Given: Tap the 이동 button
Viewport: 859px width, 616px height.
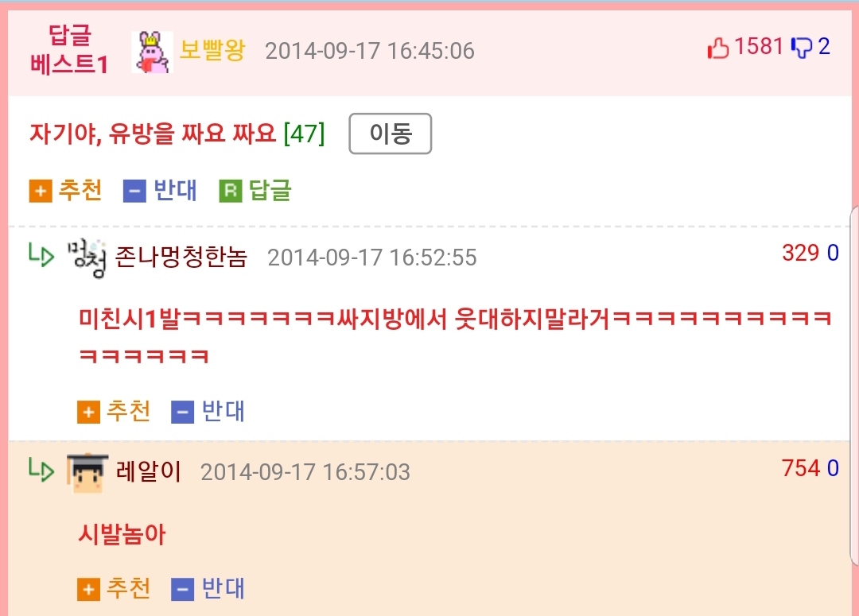Looking at the screenshot, I should (390, 134).
